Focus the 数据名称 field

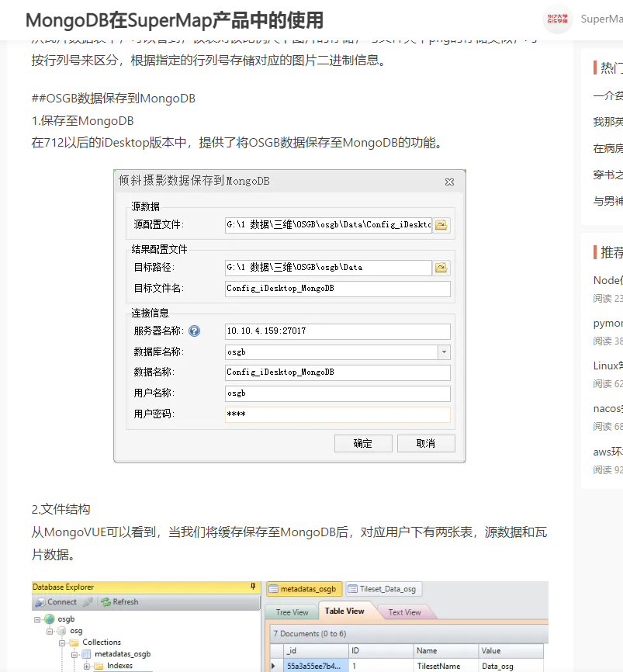[x=337, y=372]
